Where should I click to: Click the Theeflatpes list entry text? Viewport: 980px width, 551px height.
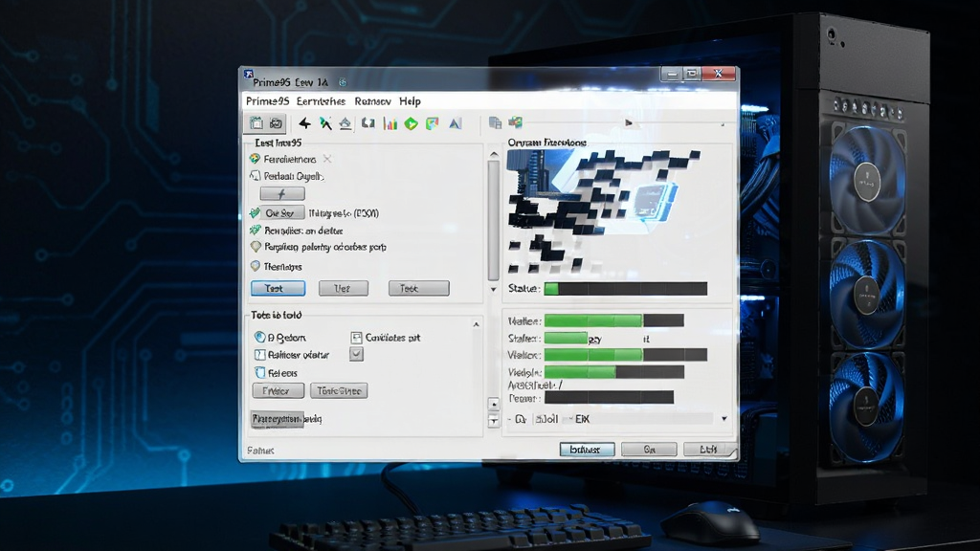(282, 267)
